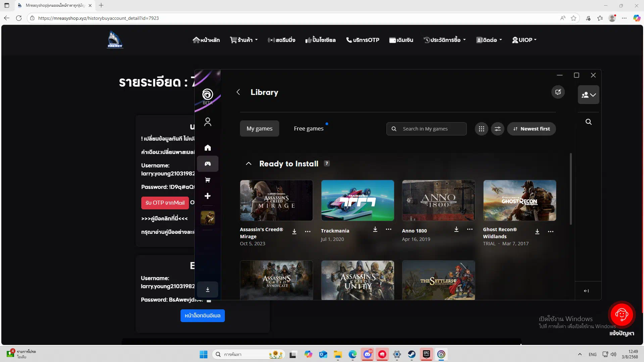Open a new browser tab
The height and width of the screenshot is (362, 644).
[x=101, y=5]
